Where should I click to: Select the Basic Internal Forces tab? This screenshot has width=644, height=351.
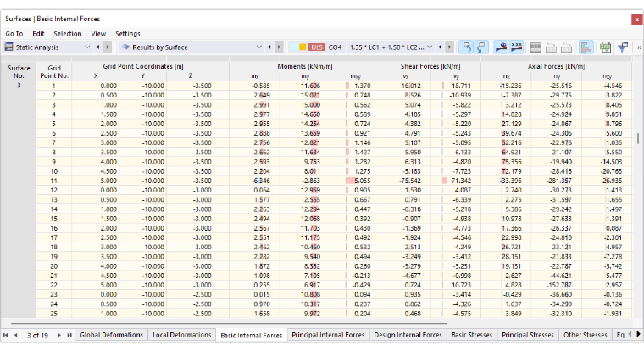[x=252, y=336]
